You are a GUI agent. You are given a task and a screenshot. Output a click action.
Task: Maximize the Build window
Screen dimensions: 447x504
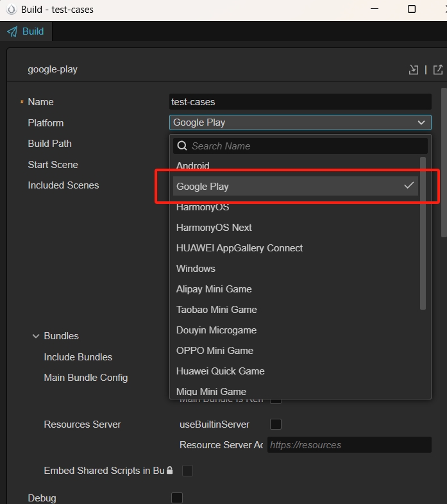(412, 9)
